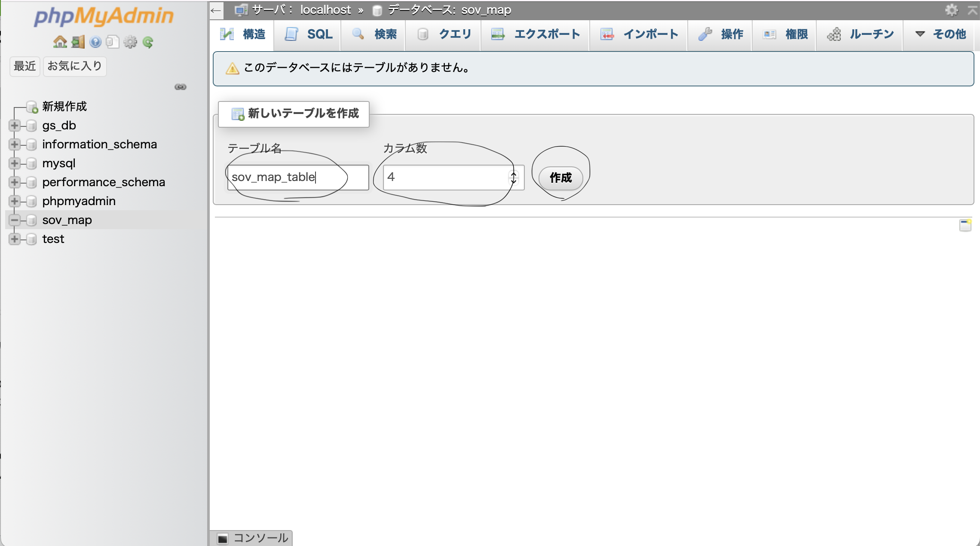
Task: Reload navigation panel with green refresh icon
Action: coord(147,42)
